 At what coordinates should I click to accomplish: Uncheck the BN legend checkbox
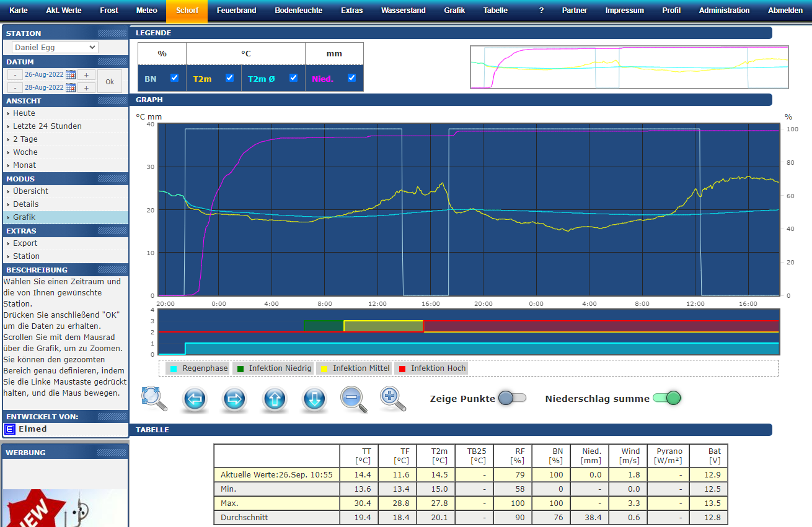(175, 78)
